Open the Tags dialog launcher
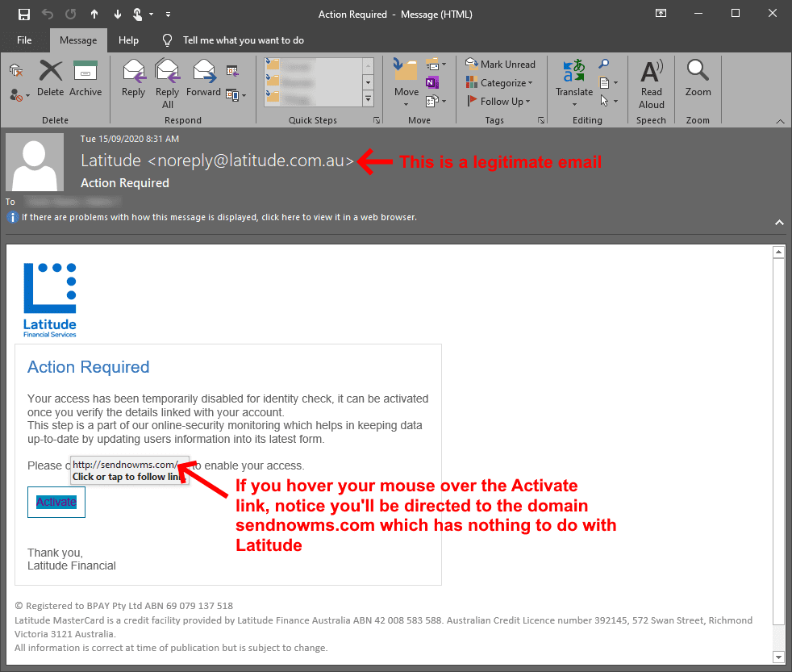The width and height of the screenshot is (792, 672). (541, 120)
